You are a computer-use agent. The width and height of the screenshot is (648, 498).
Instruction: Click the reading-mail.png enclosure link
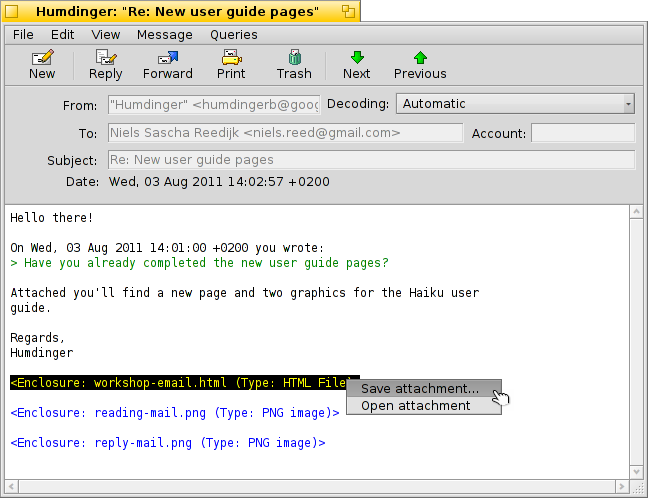(175, 412)
